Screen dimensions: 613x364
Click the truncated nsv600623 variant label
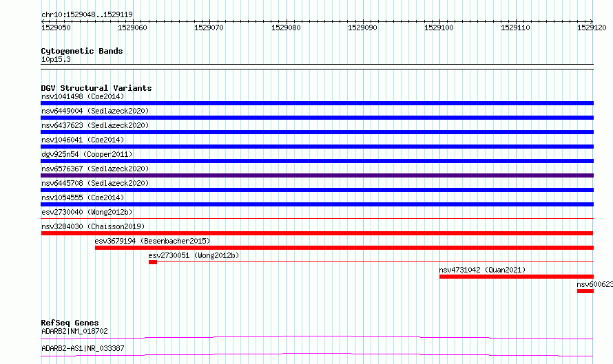click(594, 284)
